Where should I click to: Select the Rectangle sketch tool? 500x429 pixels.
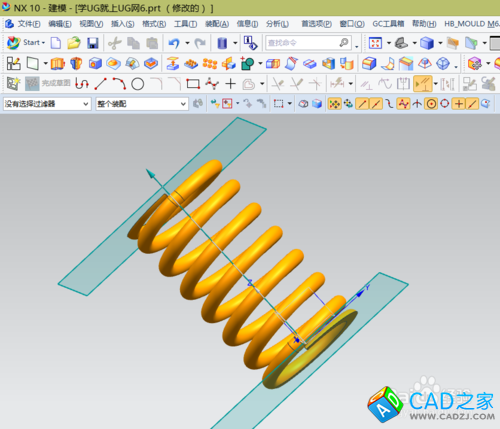pos(193,84)
